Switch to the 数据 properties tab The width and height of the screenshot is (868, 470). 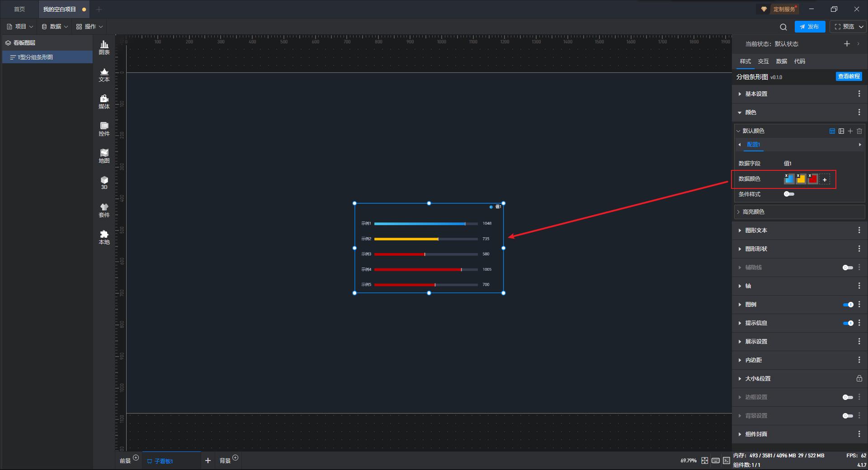tap(782, 61)
